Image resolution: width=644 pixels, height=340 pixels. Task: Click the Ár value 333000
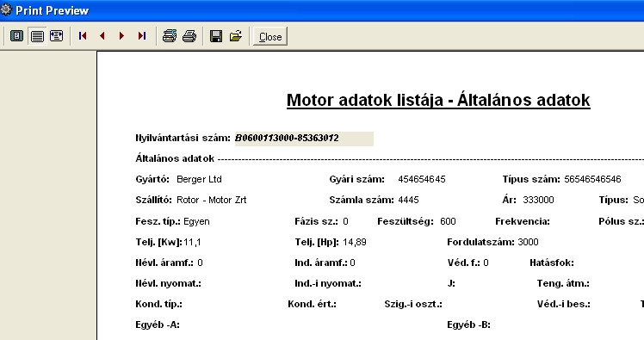pyautogui.click(x=538, y=200)
